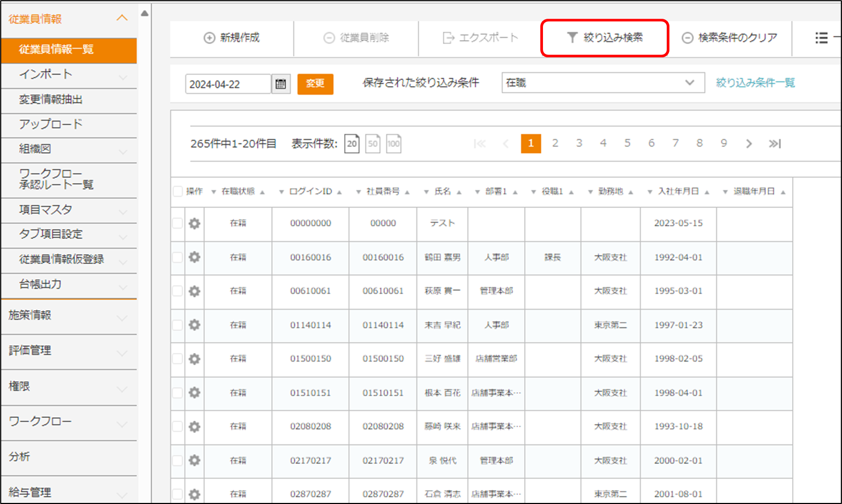The height and width of the screenshot is (504, 842).
Task: Open 変更情報抽出 in sidebar
Action: (x=51, y=100)
